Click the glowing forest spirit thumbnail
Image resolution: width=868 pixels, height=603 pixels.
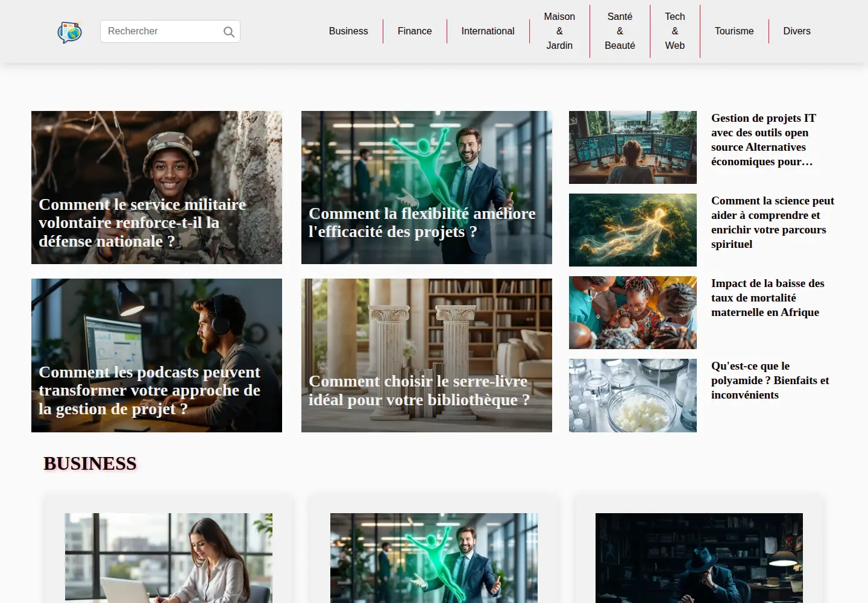(x=633, y=230)
